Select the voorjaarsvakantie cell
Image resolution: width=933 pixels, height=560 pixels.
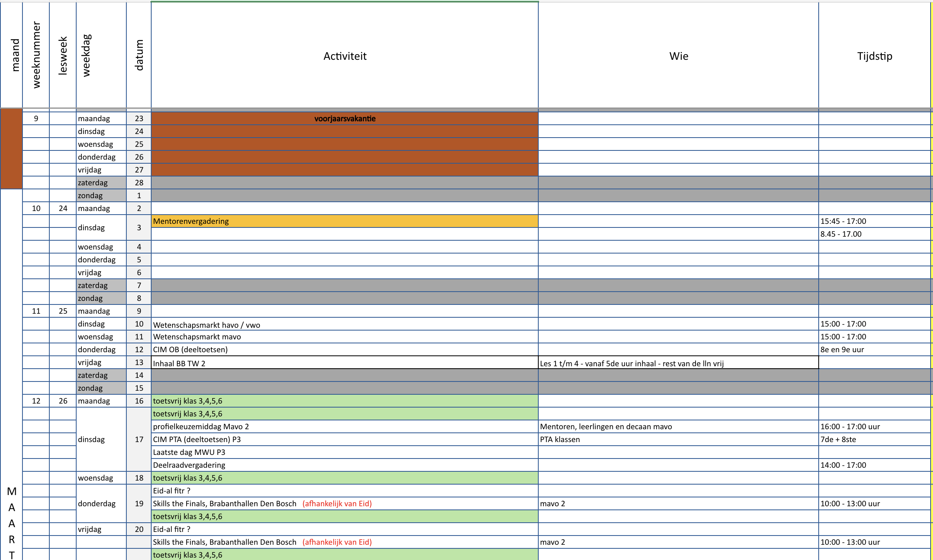point(345,118)
